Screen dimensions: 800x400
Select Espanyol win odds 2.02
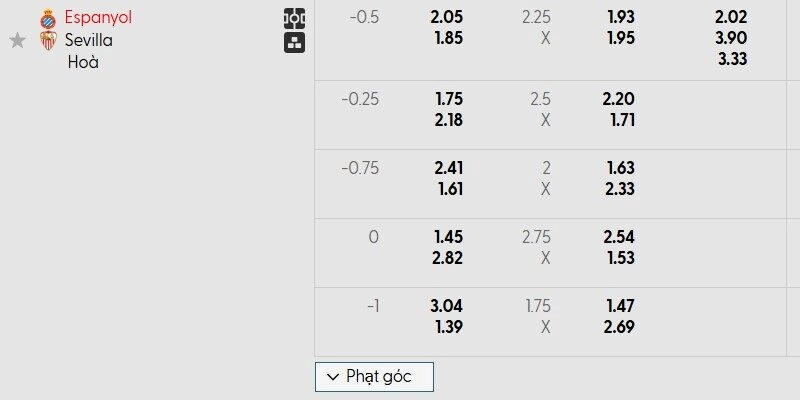(x=732, y=18)
